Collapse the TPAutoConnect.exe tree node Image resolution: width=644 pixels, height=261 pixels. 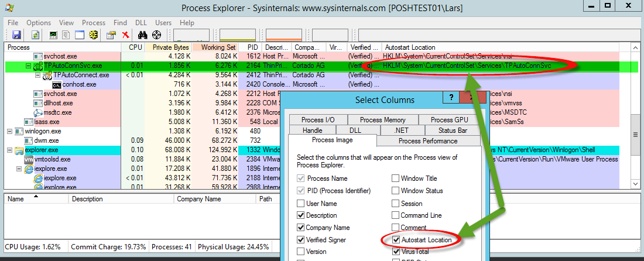coord(37,75)
